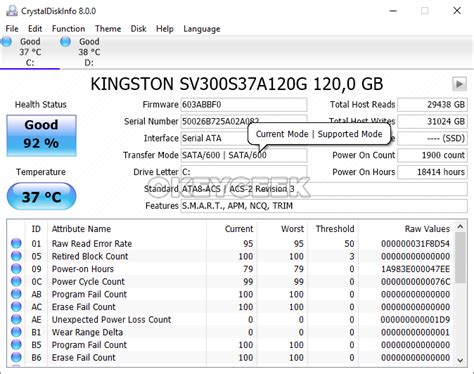Click the Transfer Mode field SATA/600
This screenshot has width=474, height=374.
[x=244, y=155]
